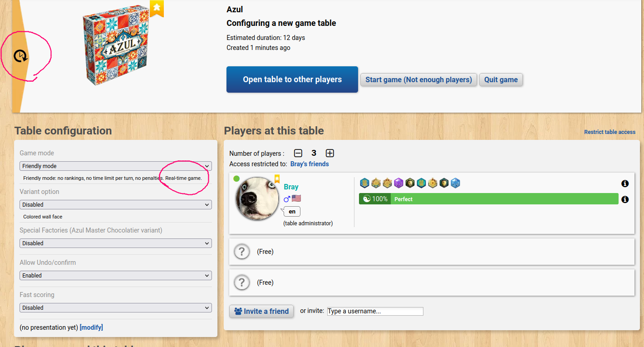644x347 pixels.
Task: Click the yin-yang reputation icon
Action: click(x=367, y=199)
